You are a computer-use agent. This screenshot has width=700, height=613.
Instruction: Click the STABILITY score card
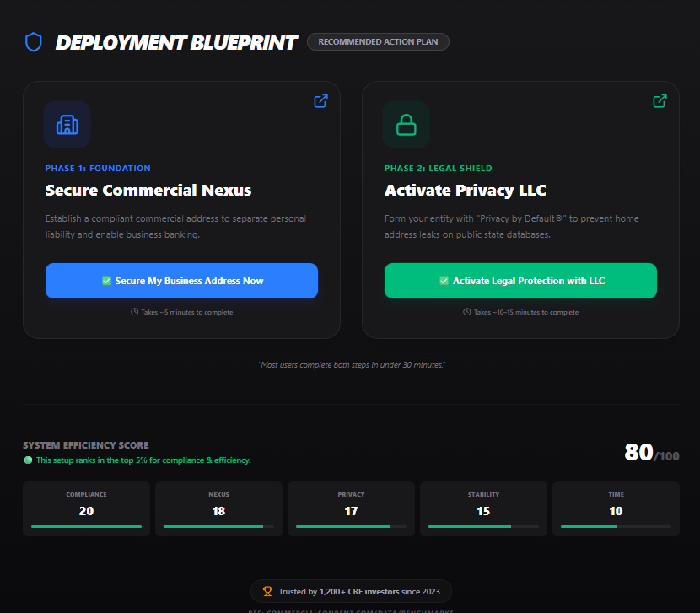483,508
